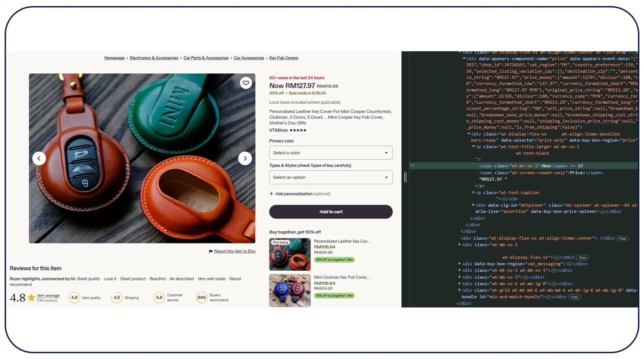Click the ellipsis inside the wt-text-caption paragraph

tap(504, 199)
